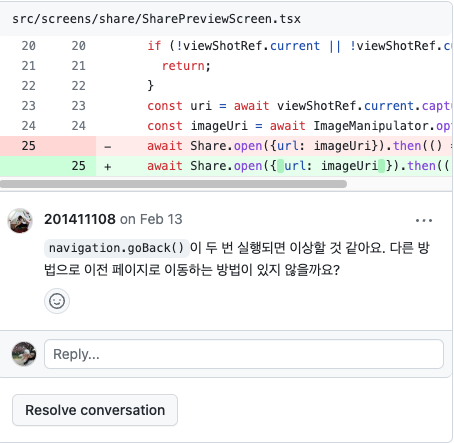Viewport: 454px width, 443px height.
Task: Click the 'if (!viewShotRef.current' code on line 20
Action: click(233, 46)
